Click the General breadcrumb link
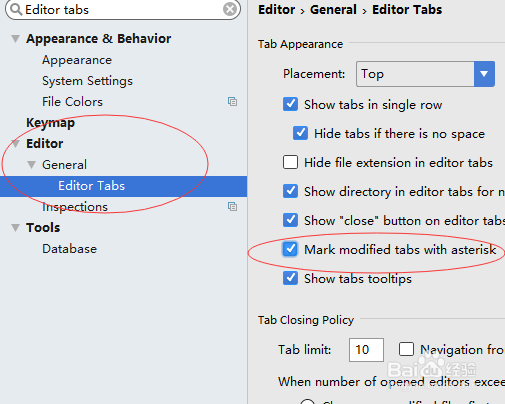The width and height of the screenshot is (505, 404). (x=333, y=10)
